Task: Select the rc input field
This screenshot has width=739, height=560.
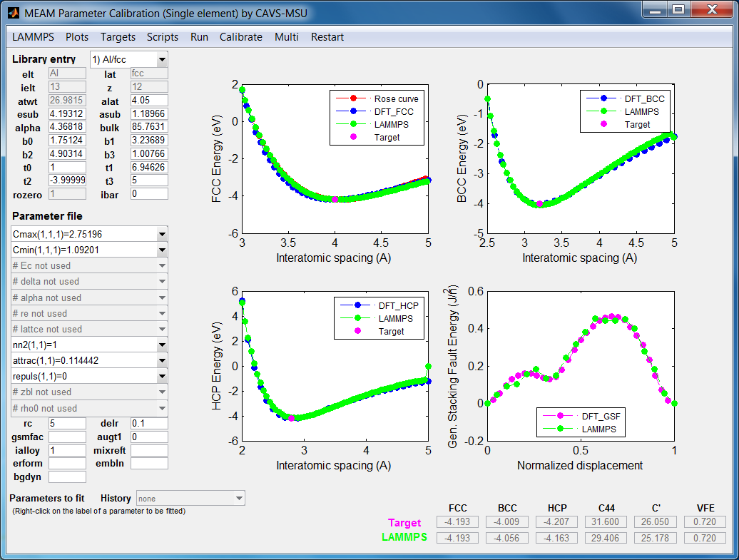Action: [67, 424]
